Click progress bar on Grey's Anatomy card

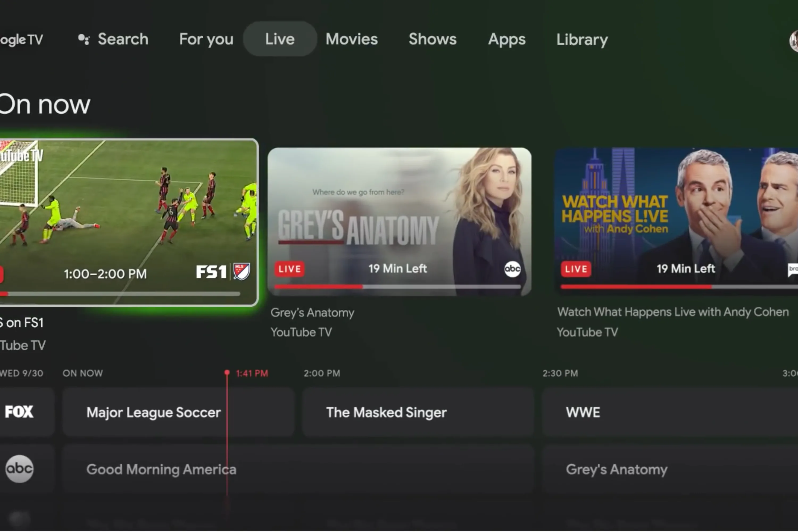[x=398, y=287]
